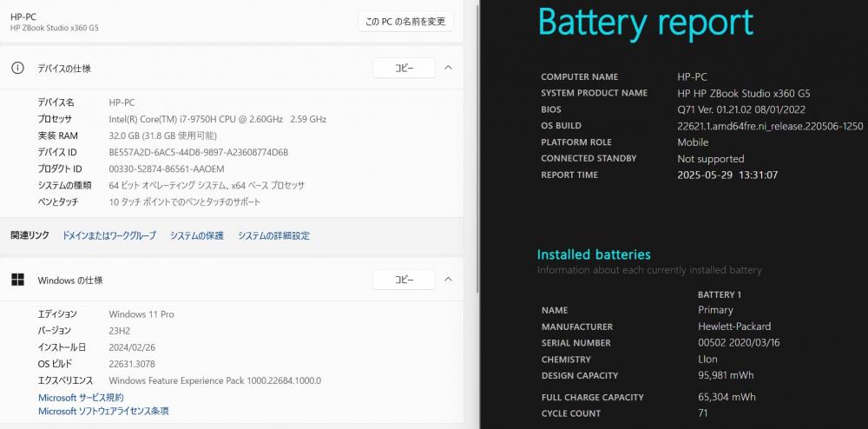Click the device specifications info icon
The width and height of the screenshot is (868, 429).
[x=17, y=68]
